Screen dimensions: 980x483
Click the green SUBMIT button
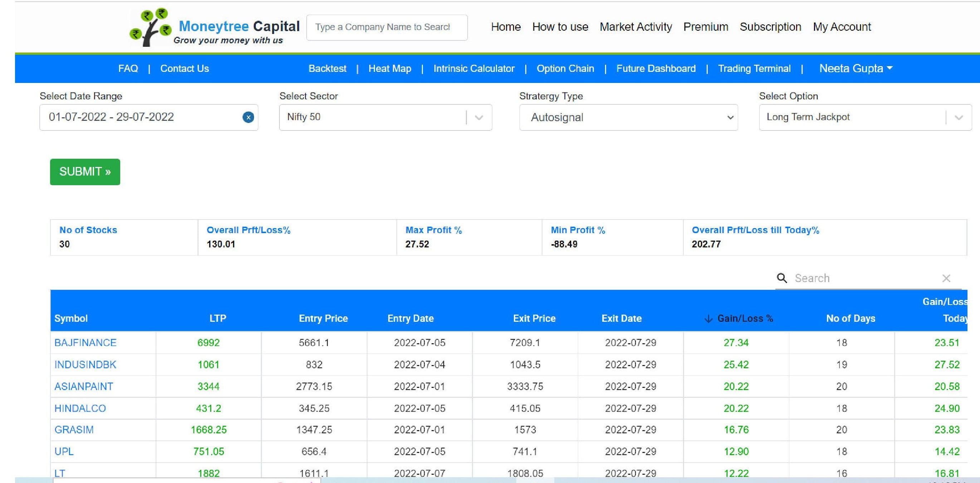(85, 172)
